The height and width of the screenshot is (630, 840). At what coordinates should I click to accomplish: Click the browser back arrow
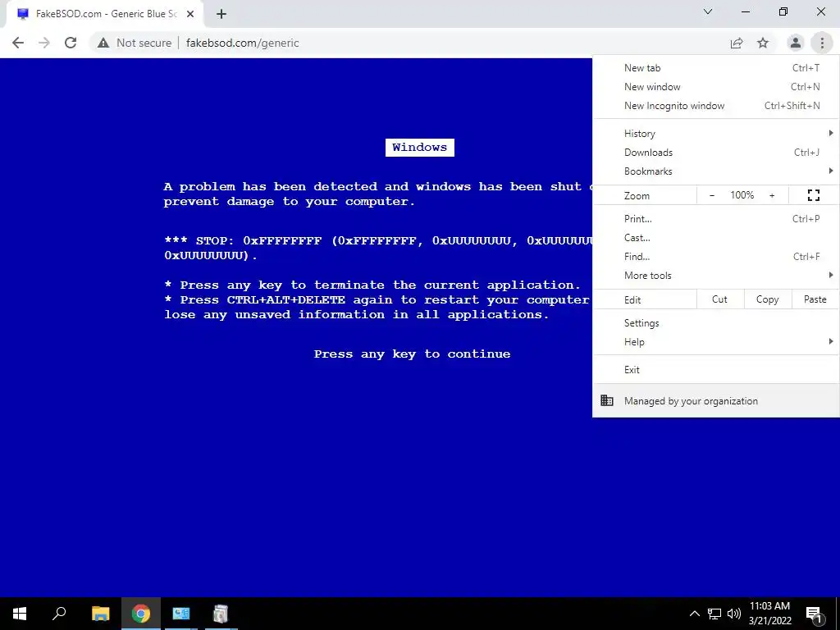click(18, 43)
